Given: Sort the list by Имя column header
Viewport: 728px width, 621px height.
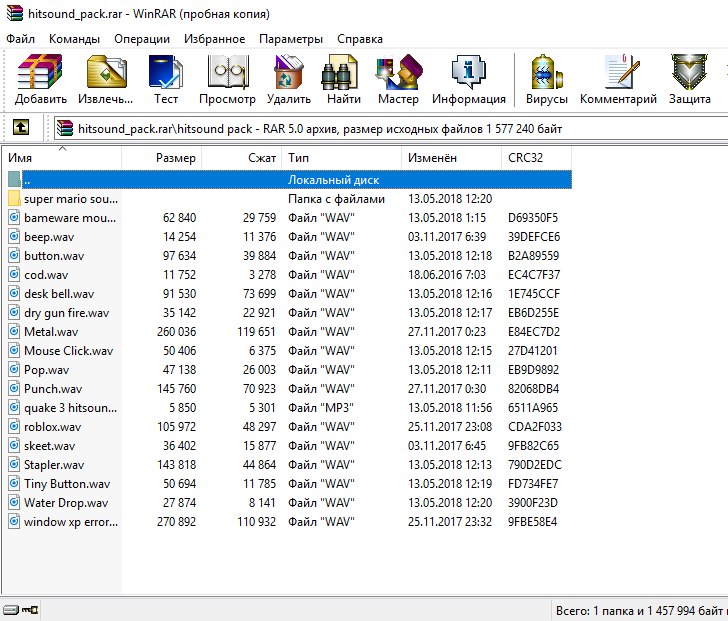Looking at the screenshot, I should (60, 158).
